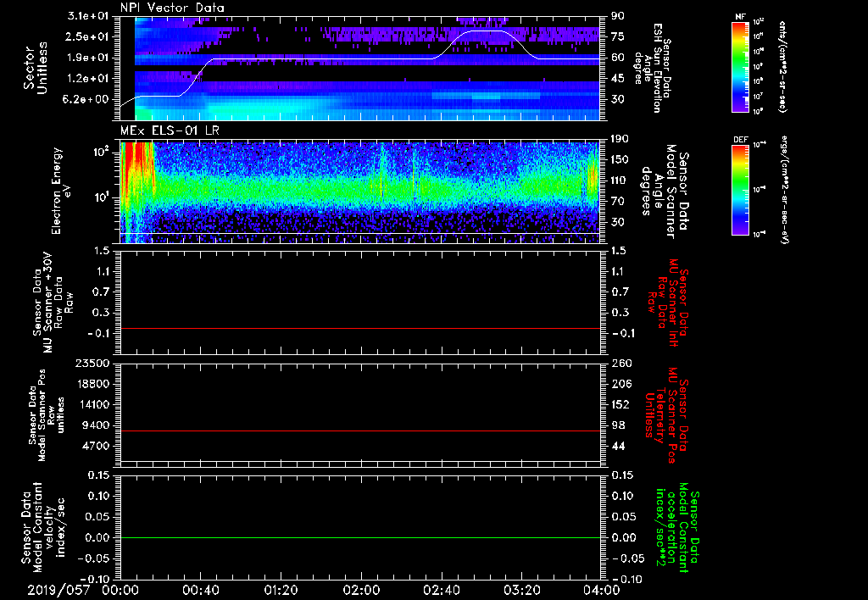Click the 75 degree elevation tick
868x600 pixels.
(618, 36)
